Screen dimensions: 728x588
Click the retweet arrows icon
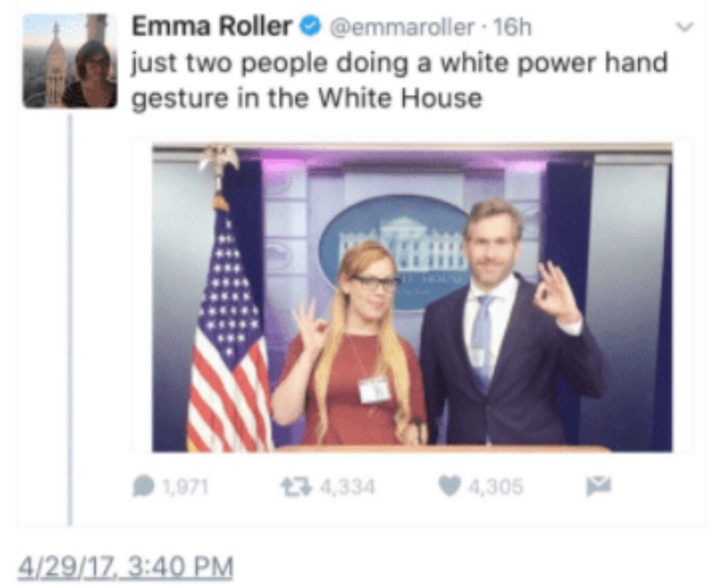[x=296, y=487]
